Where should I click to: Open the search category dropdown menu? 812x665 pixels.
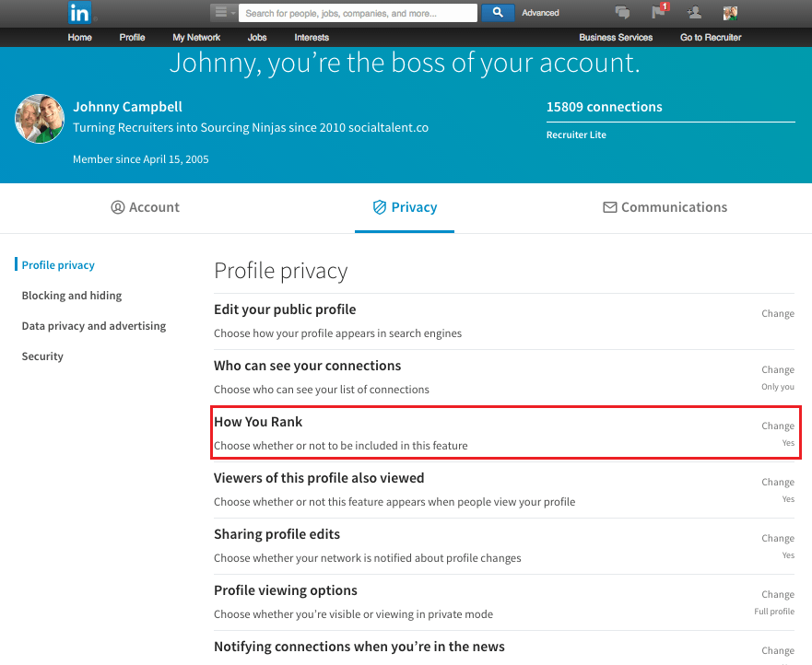pyautogui.click(x=223, y=12)
